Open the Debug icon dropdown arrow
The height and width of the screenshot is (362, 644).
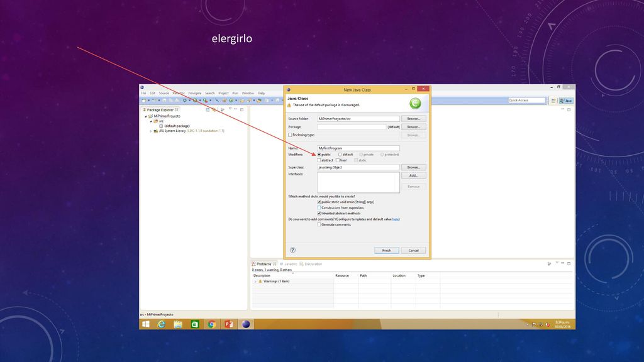[190, 101]
